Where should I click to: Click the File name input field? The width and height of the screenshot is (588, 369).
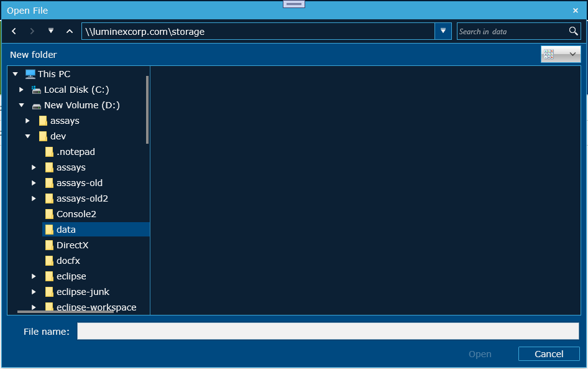click(328, 331)
